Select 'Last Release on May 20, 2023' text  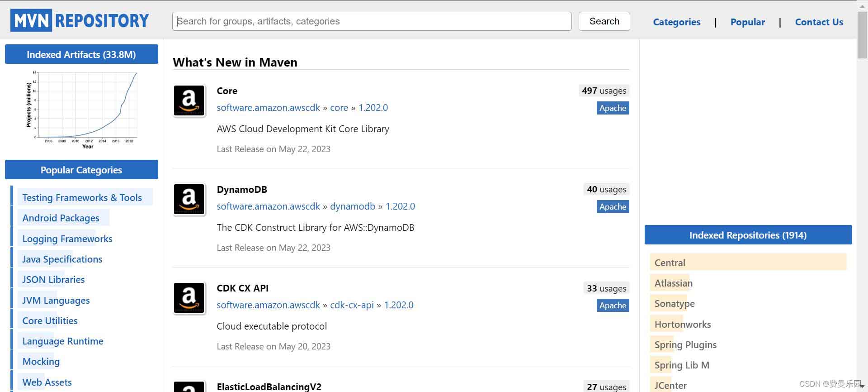[x=274, y=346]
